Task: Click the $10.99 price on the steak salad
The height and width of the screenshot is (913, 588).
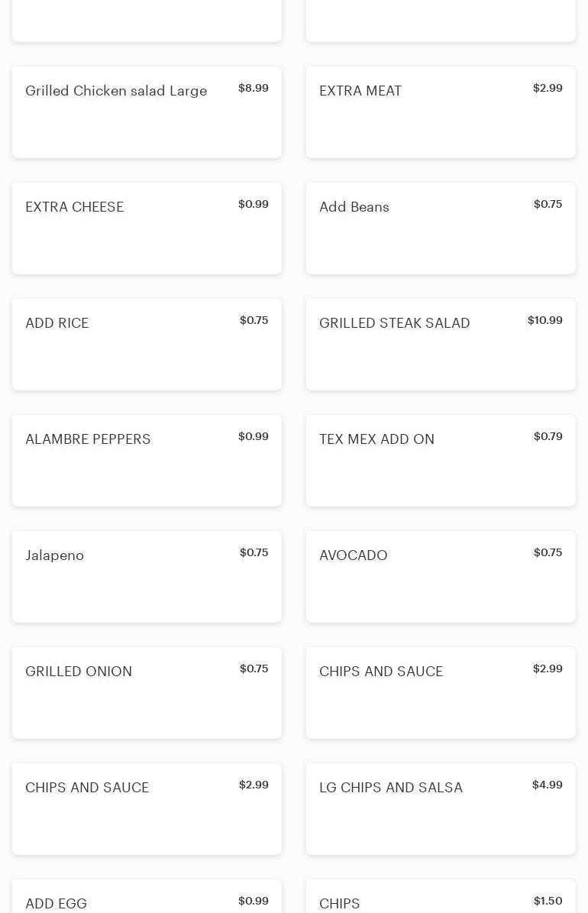Action: click(x=545, y=320)
